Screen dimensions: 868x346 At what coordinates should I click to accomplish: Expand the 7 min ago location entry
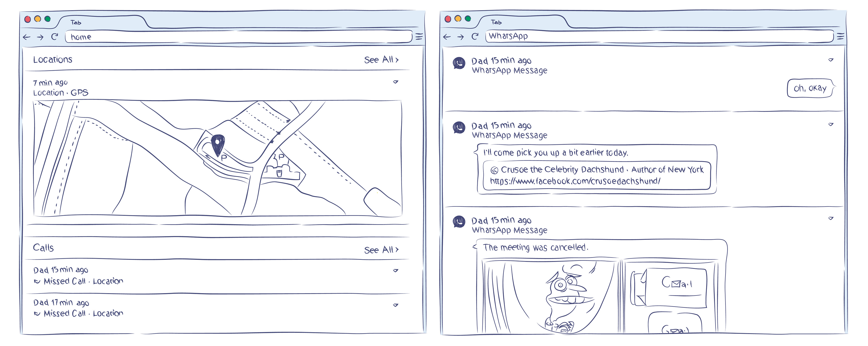tap(396, 82)
